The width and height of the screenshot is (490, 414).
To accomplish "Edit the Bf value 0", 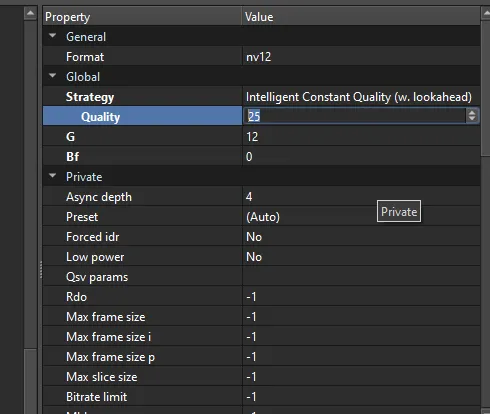I will (361, 157).
